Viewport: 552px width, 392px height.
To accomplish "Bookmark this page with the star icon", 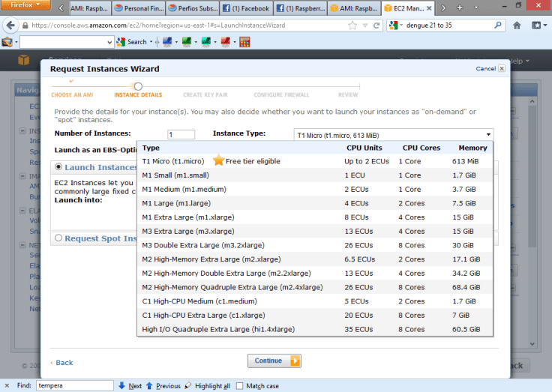I will 352,25.
